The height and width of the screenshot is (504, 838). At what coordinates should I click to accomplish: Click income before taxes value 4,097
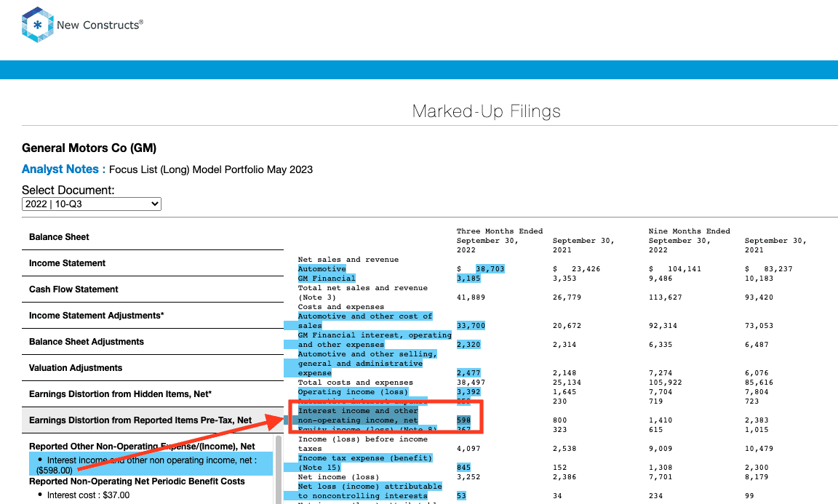pos(468,449)
